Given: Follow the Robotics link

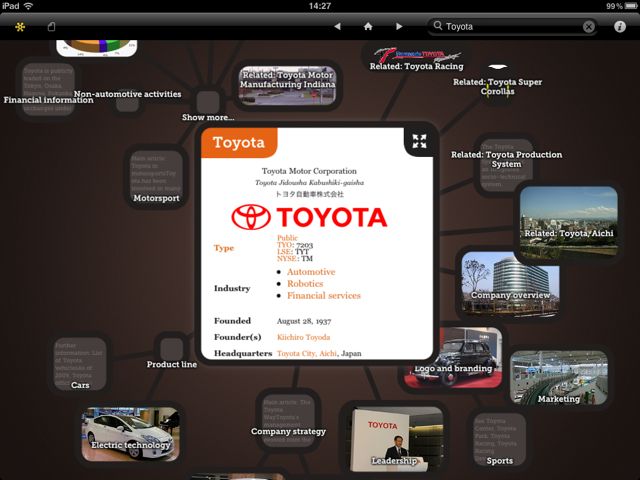Looking at the screenshot, I should (305, 284).
